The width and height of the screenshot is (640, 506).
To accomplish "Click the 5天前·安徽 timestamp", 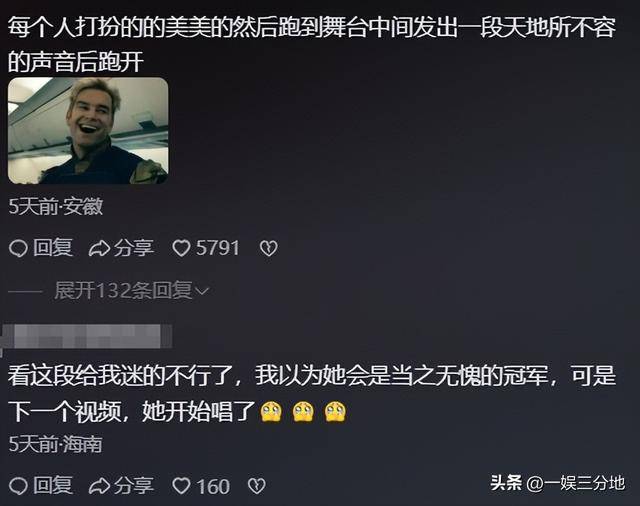I will click(56, 207).
